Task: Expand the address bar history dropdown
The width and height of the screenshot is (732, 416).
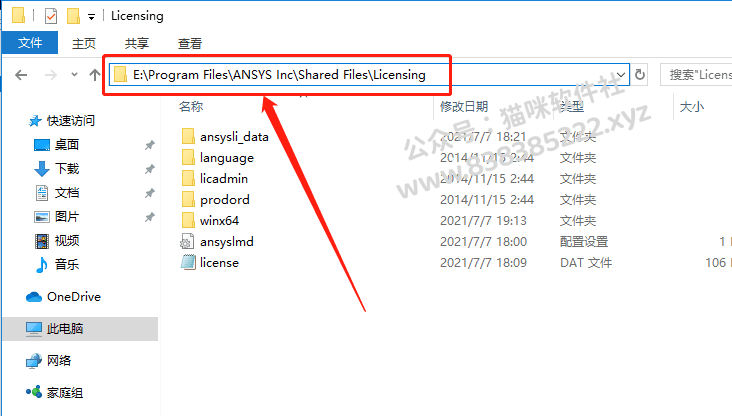Action: [x=621, y=75]
